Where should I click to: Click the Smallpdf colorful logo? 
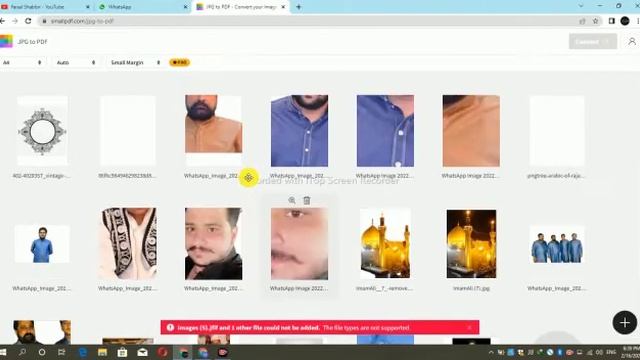(x=6, y=42)
